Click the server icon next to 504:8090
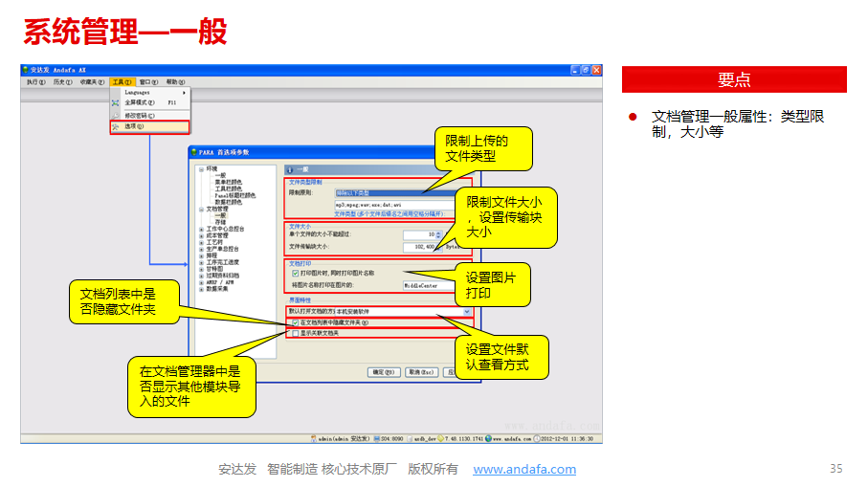 pyautogui.click(x=375, y=438)
